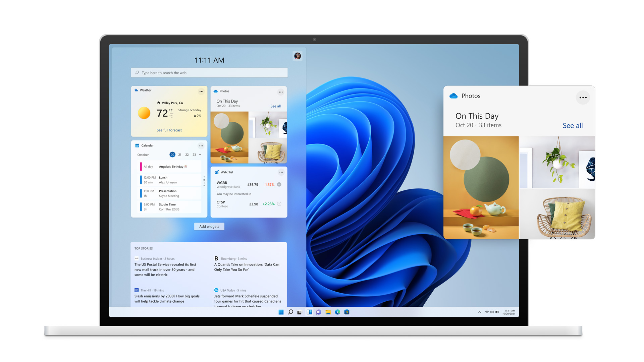Screen dimensions: 644x362
Task: Toggle Photos widget overflow menu
Action: point(280,91)
